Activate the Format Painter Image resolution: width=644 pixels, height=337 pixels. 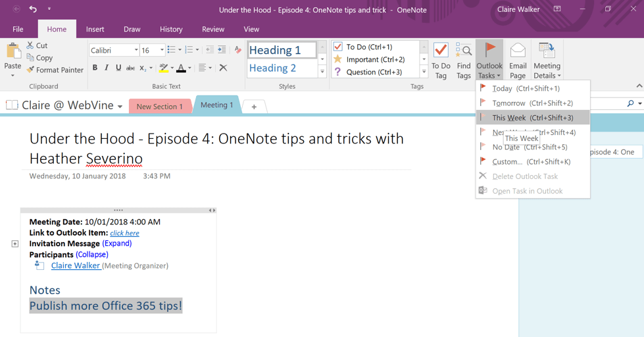[55, 70]
